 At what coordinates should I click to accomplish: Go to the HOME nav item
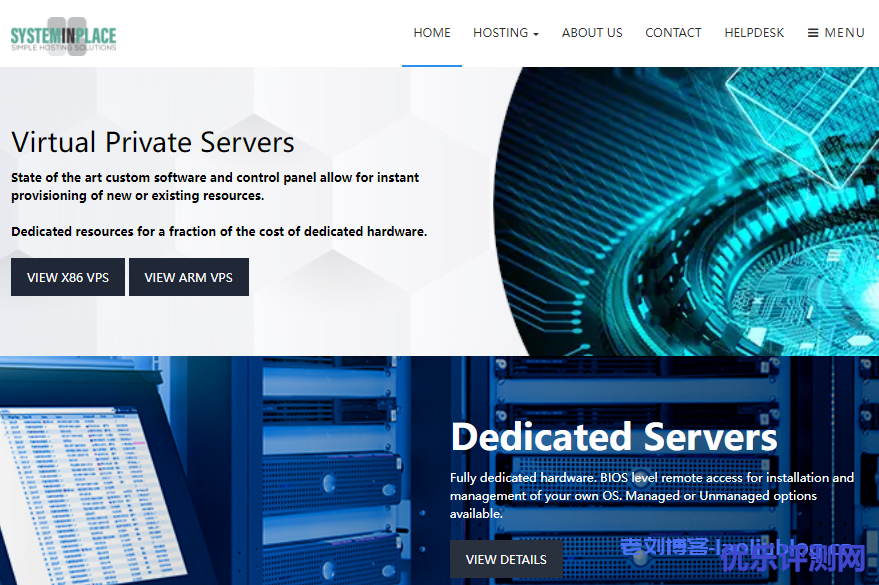432,33
